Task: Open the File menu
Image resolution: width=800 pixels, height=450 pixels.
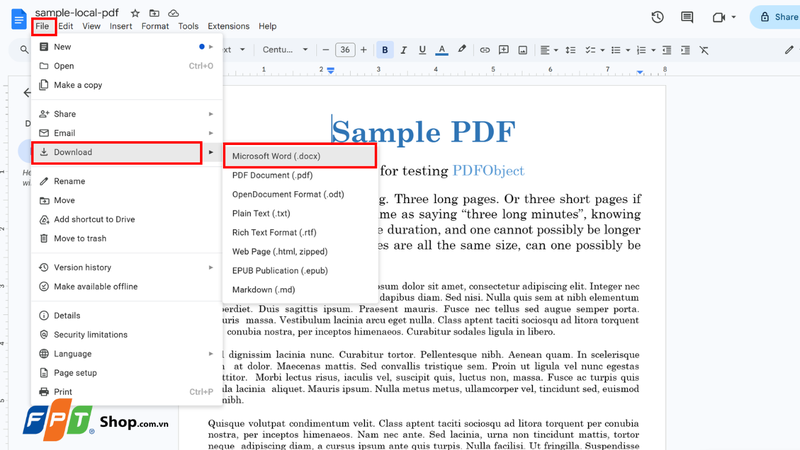Action: pos(42,26)
